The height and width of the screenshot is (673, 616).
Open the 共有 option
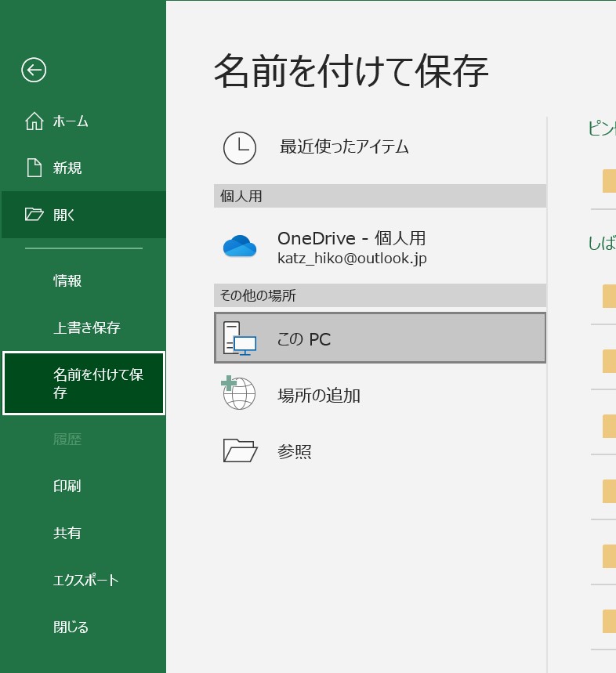pyautogui.click(x=84, y=533)
